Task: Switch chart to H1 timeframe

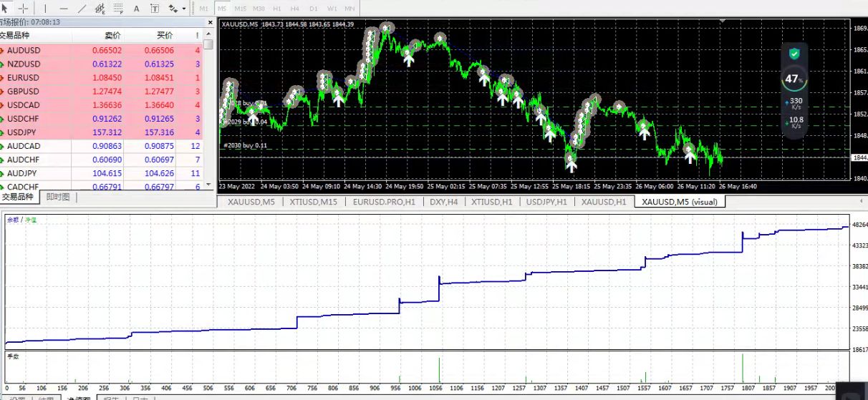Action: (x=277, y=9)
